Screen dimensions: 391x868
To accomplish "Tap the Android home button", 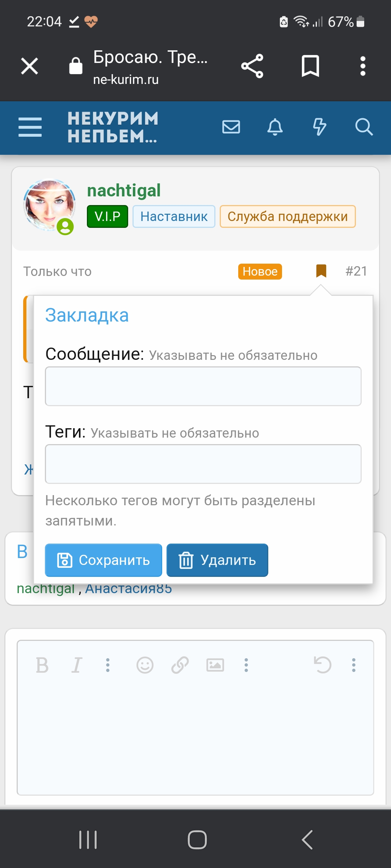I will click(x=197, y=840).
